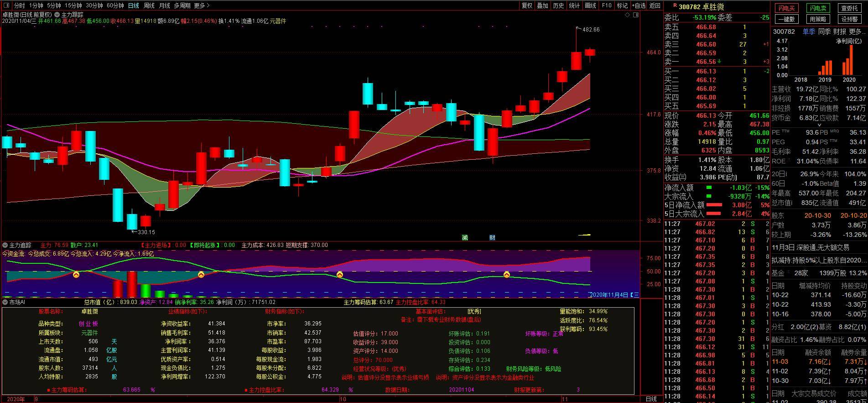Click the 减 marker at the chart bottom
Viewport: 868px width, 403px height.
[x=465, y=237]
